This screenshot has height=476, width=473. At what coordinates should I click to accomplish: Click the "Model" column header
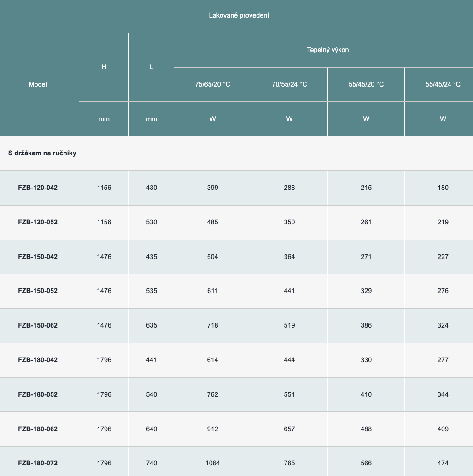[x=38, y=84]
